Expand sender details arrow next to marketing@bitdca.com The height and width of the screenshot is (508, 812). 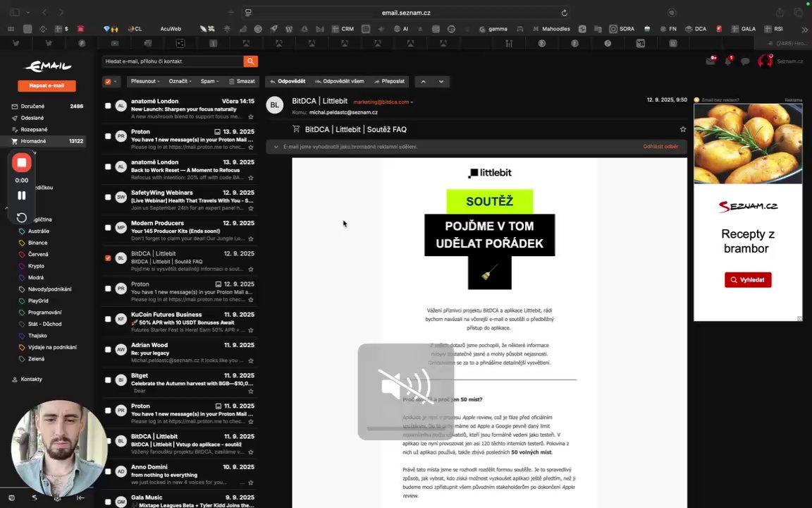click(x=412, y=102)
